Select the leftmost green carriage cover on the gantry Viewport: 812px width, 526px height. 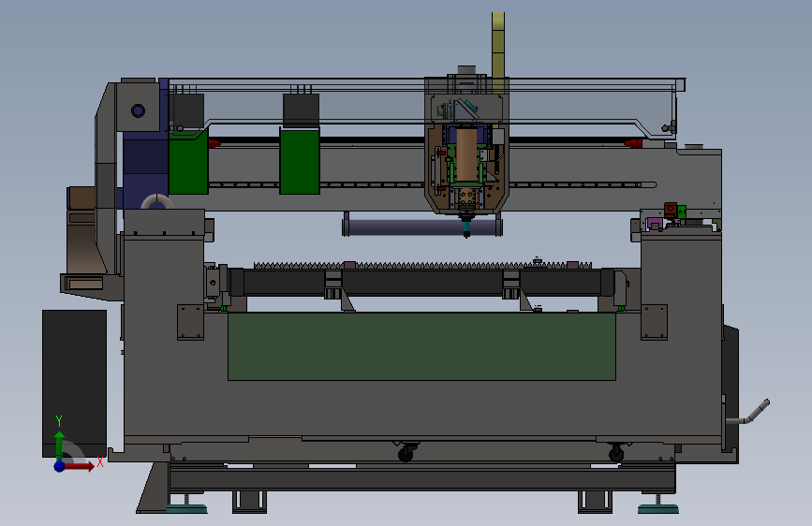(x=188, y=162)
